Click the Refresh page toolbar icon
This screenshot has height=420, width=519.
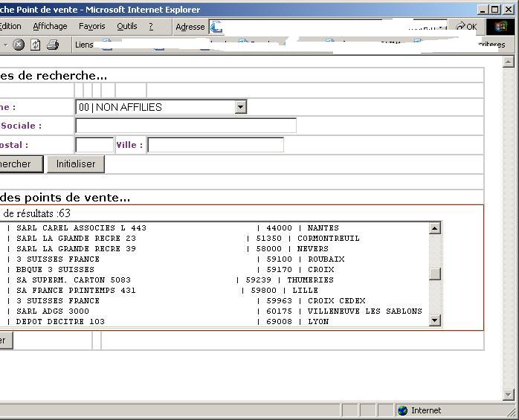point(35,45)
